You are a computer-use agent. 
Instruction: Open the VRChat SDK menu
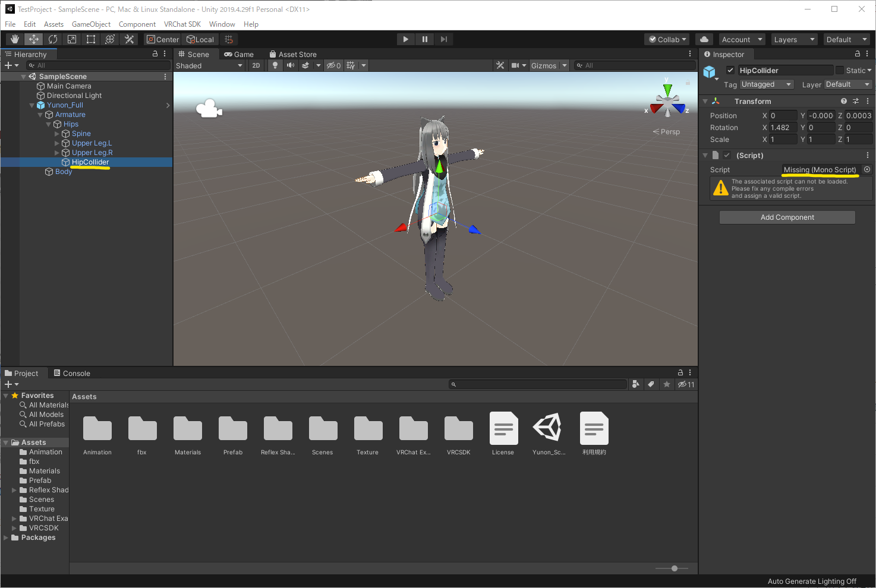click(x=182, y=24)
